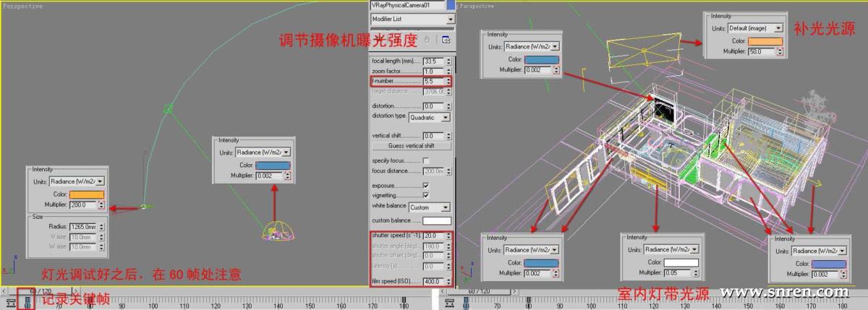
Task: Click the Radius 1265.0m field
Action: [84, 226]
